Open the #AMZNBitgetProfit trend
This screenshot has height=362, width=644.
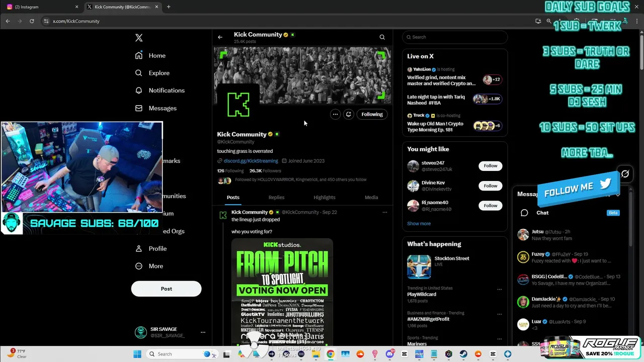pos(428,319)
